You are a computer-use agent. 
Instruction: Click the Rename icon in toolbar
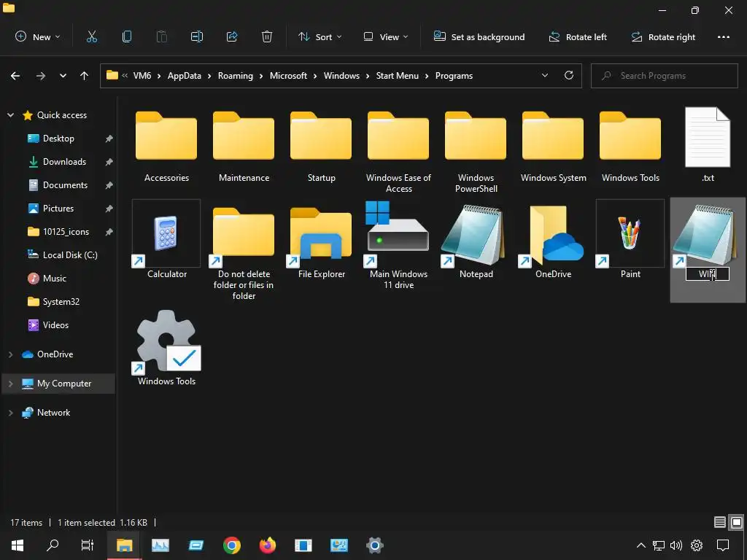[x=197, y=36]
